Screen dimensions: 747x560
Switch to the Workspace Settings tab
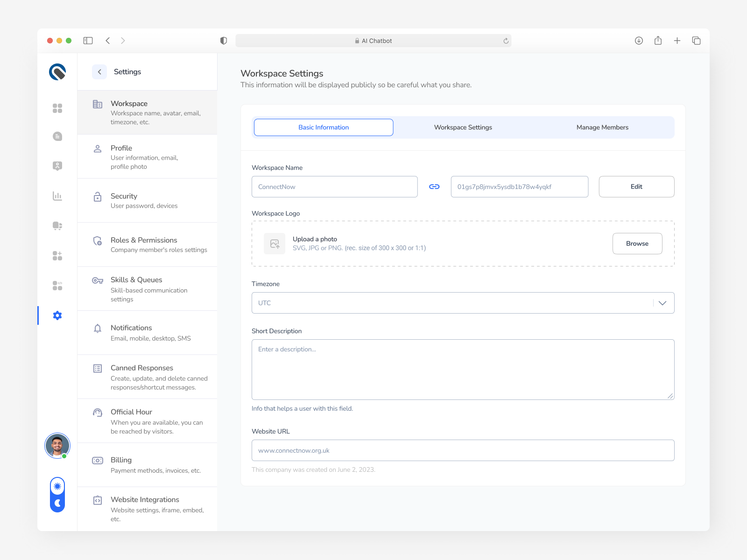463,127
